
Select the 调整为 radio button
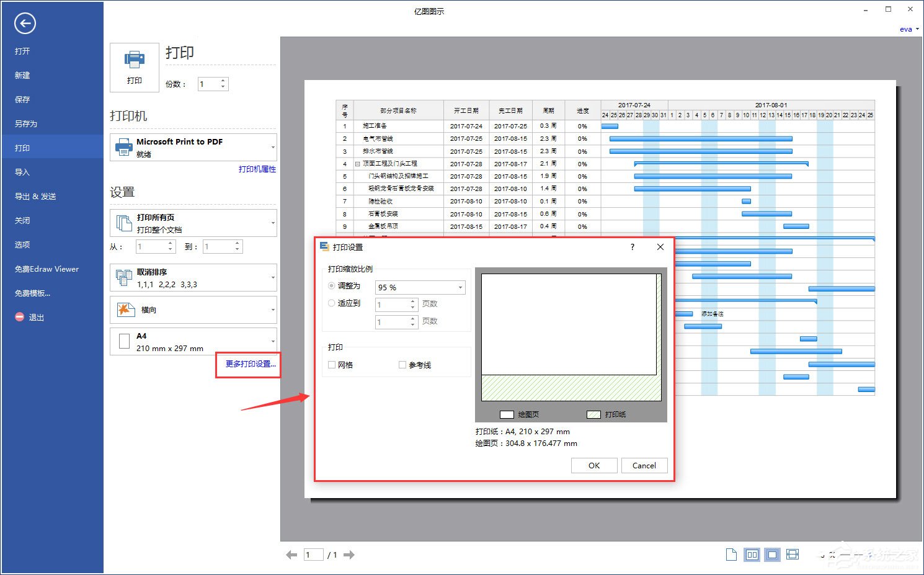click(332, 286)
